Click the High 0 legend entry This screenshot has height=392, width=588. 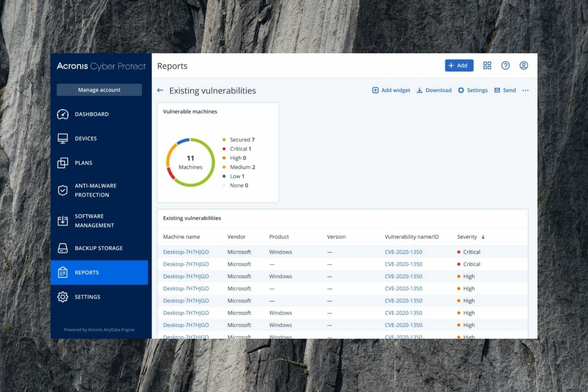tap(234, 158)
